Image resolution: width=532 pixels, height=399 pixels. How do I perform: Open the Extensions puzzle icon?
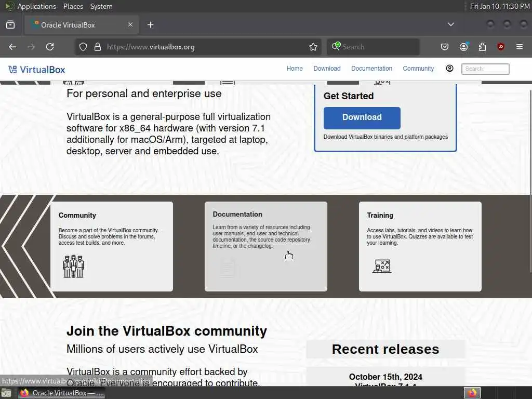[x=482, y=47]
